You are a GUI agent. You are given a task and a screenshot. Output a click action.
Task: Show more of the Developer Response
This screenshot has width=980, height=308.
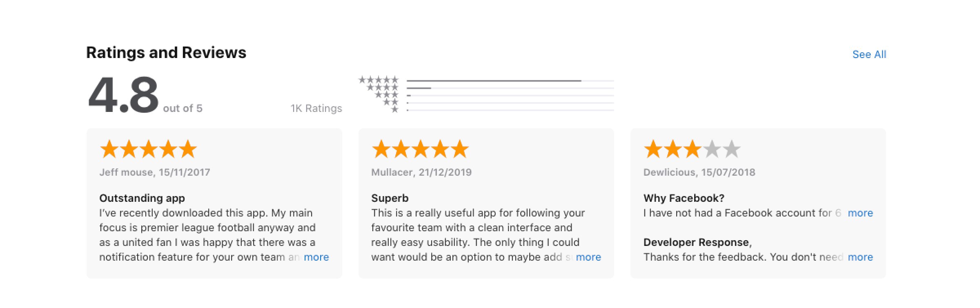point(860,257)
